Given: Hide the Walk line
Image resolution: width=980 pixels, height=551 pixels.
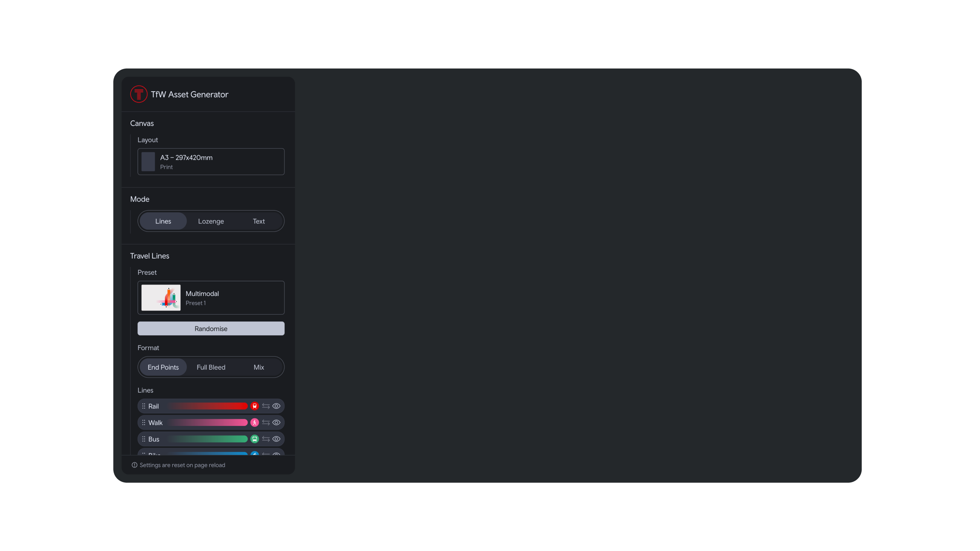Looking at the screenshot, I should [276, 422].
